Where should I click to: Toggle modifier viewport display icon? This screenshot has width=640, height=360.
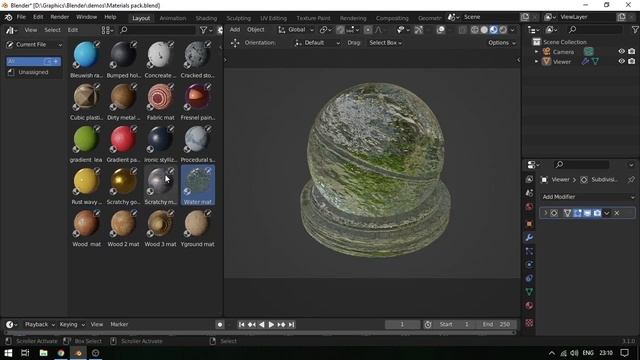point(587,213)
